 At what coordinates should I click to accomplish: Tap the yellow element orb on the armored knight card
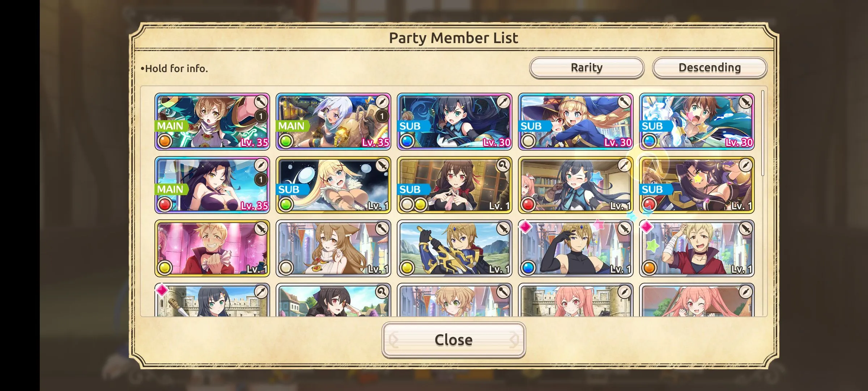click(x=407, y=268)
